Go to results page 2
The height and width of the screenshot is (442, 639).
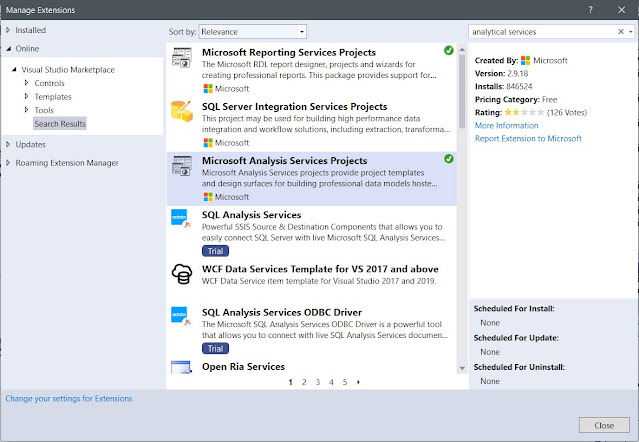tap(304, 382)
